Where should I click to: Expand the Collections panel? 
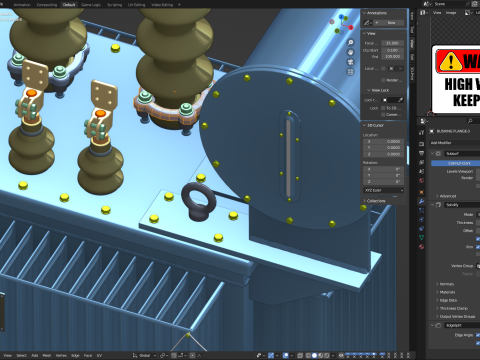point(364,201)
